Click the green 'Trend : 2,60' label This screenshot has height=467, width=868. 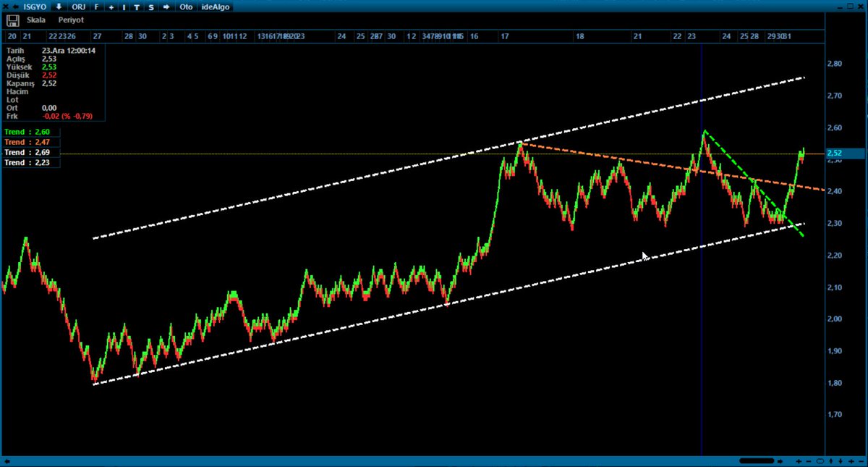[x=28, y=132]
